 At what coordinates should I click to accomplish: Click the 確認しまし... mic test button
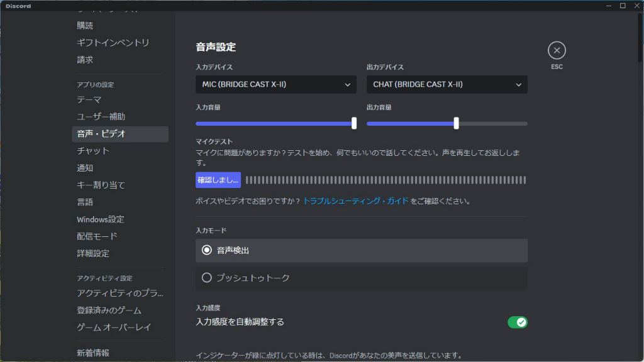click(218, 180)
